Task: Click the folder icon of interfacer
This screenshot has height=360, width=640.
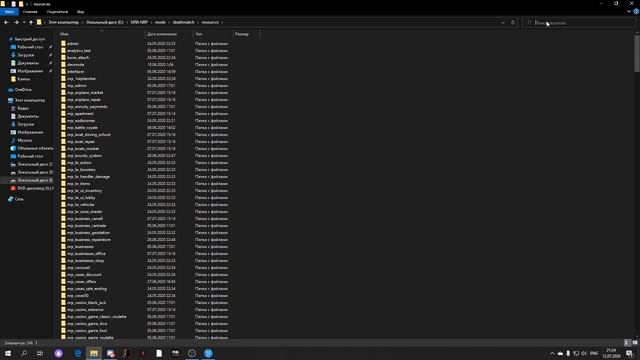Action: click(x=63, y=71)
